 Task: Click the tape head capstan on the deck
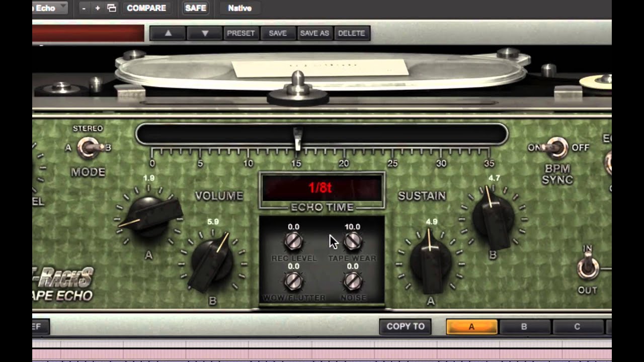click(x=298, y=89)
